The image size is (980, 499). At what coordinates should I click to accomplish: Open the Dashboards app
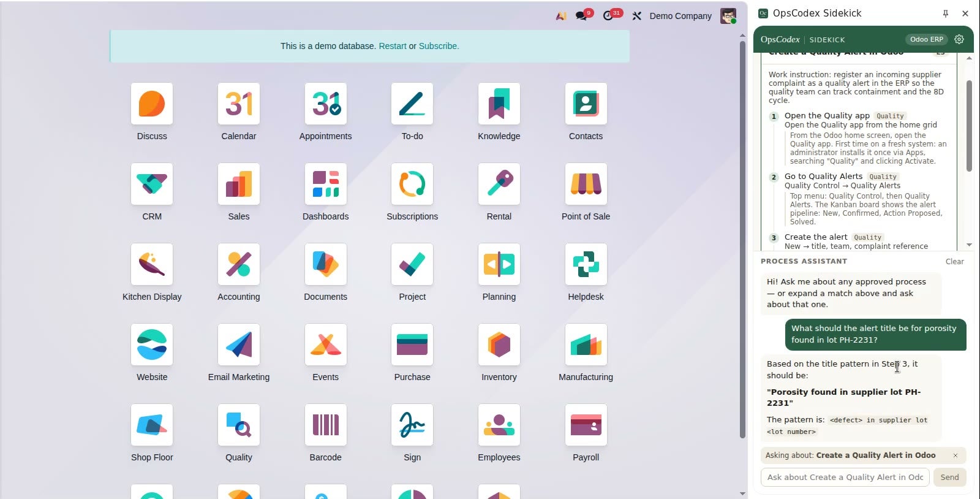pos(326,184)
